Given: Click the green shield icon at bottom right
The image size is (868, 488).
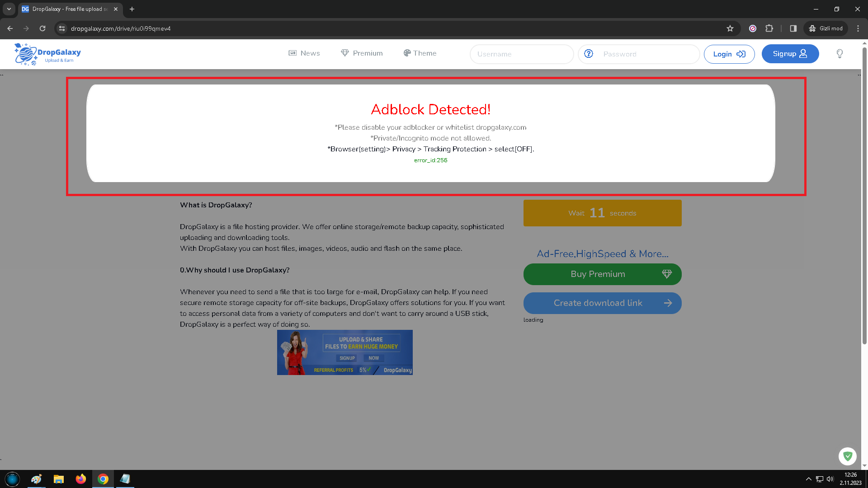Looking at the screenshot, I should [x=848, y=456].
